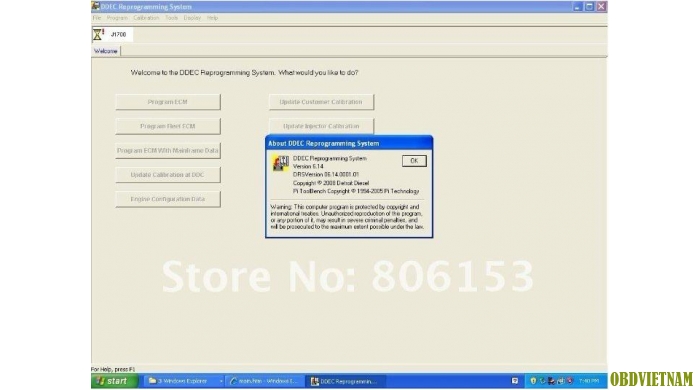
Task: Open the Calibration menu
Action: point(146,18)
